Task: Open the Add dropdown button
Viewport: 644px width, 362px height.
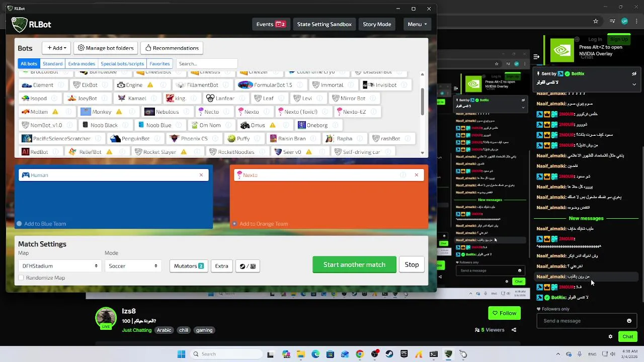Action: coord(56,48)
